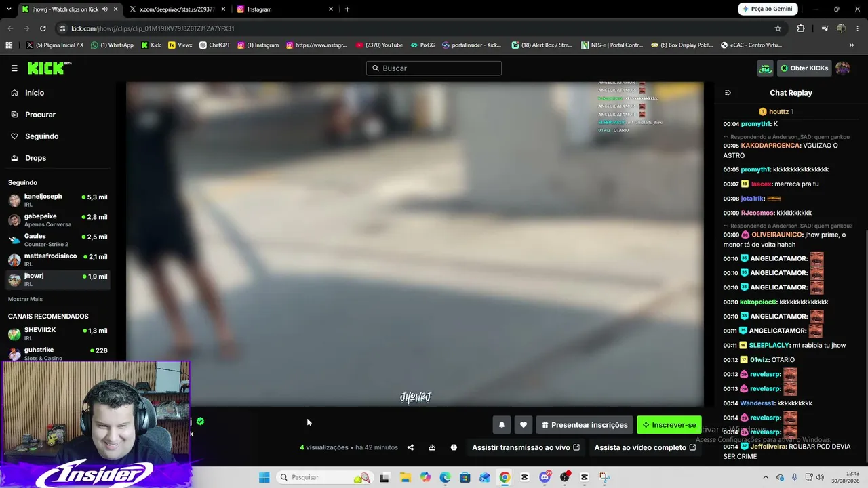Click the address bar URL
868x488 pixels.
click(153, 28)
